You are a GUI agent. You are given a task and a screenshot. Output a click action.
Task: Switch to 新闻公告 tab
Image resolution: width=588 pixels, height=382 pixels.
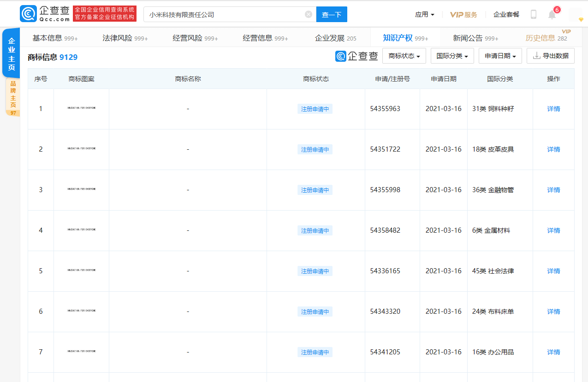(475, 38)
